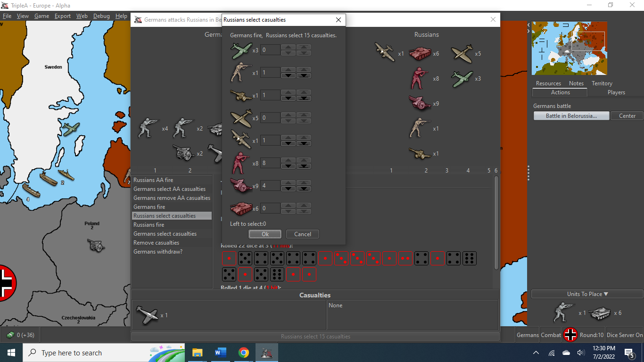Select 'Germans select casualties' in battle steps
Image resolution: width=644 pixels, height=362 pixels.
point(172,234)
